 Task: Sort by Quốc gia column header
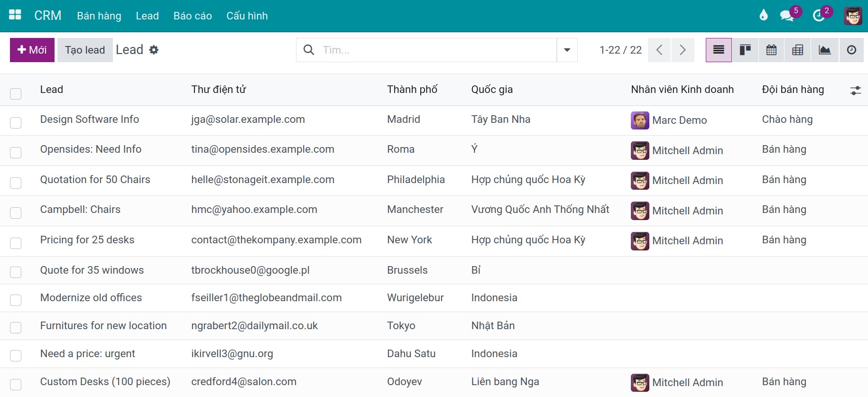coord(492,90)
